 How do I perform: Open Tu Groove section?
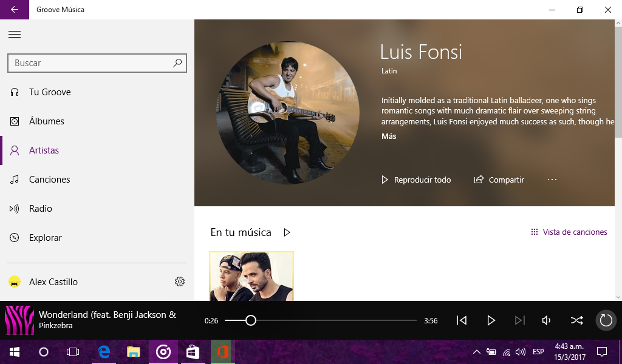click(97, 92)
